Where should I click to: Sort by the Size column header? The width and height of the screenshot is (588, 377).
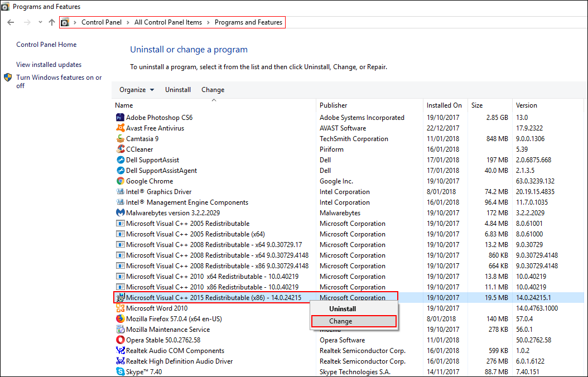pyautogui.click(x=490, y=105)
